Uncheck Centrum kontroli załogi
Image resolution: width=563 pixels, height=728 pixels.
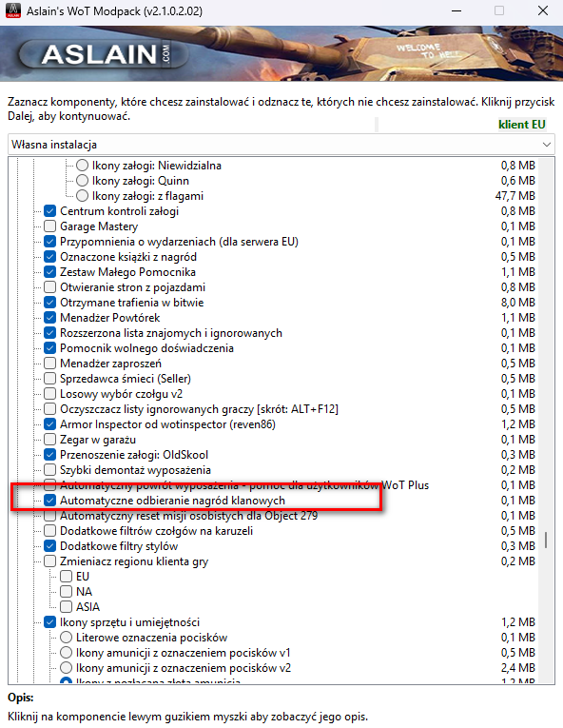click(x=50, y=211)
